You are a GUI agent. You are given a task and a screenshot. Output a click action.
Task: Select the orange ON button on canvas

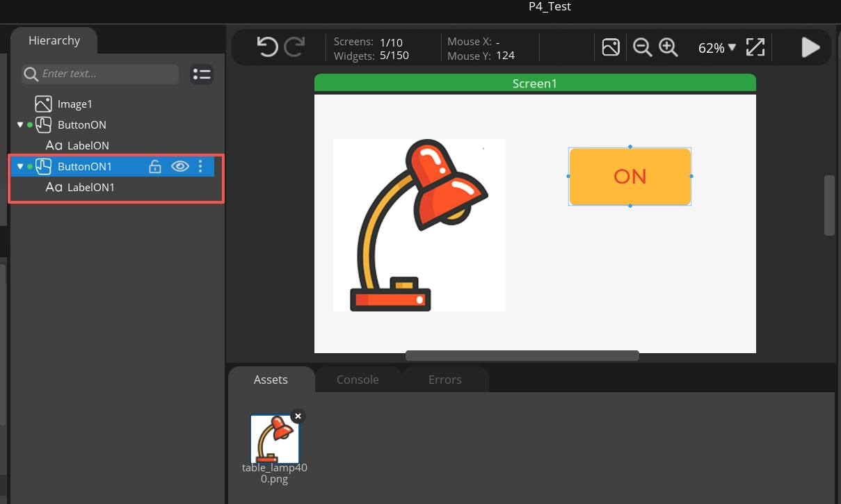pos(630,177)
